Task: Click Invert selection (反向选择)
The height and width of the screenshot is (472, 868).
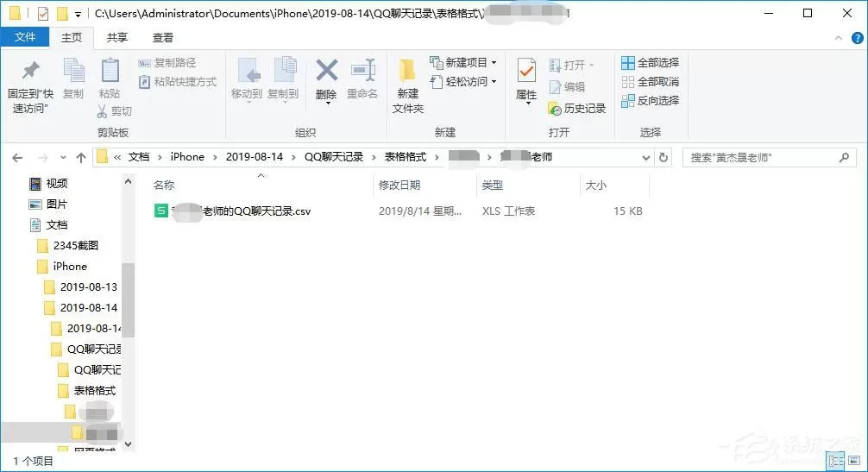Action: point(651,101)
